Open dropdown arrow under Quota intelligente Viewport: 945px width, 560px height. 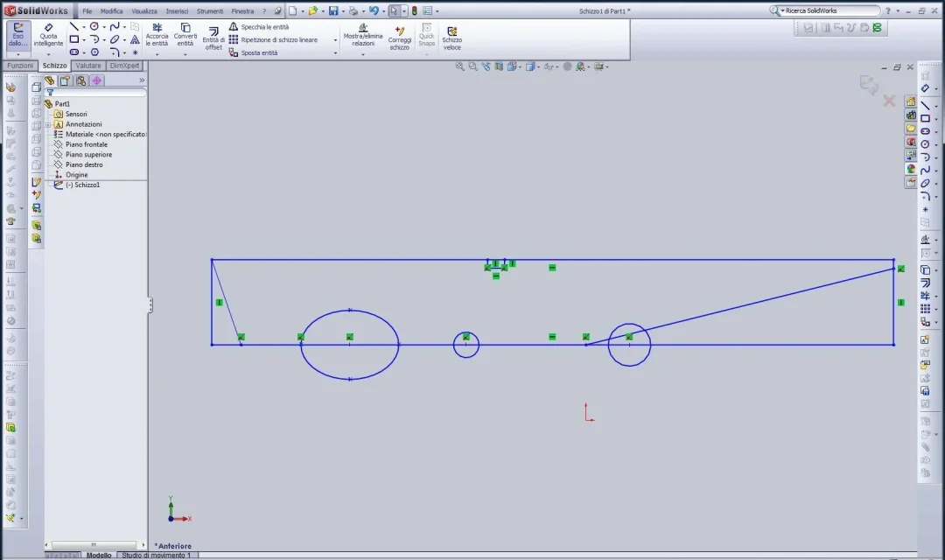point(48,54)
